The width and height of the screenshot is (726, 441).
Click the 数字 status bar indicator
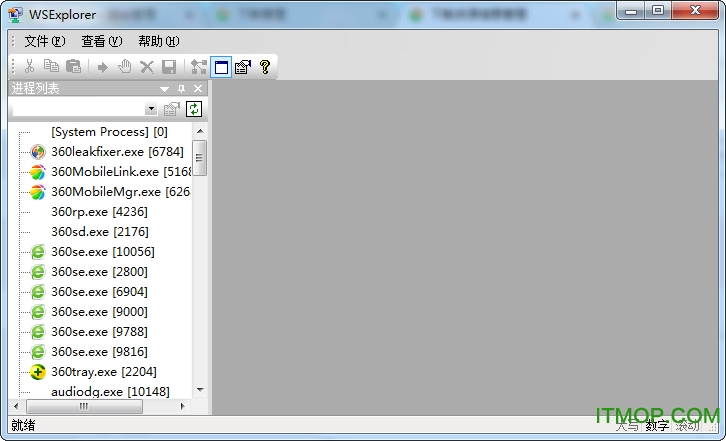[657, 425]
